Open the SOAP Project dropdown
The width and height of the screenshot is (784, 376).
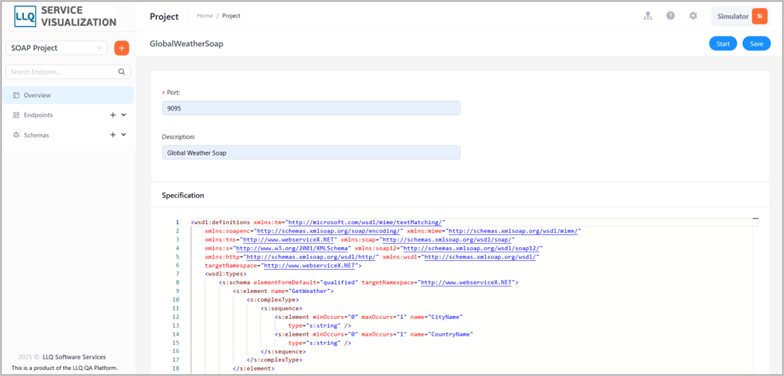(x=56, y=48)
